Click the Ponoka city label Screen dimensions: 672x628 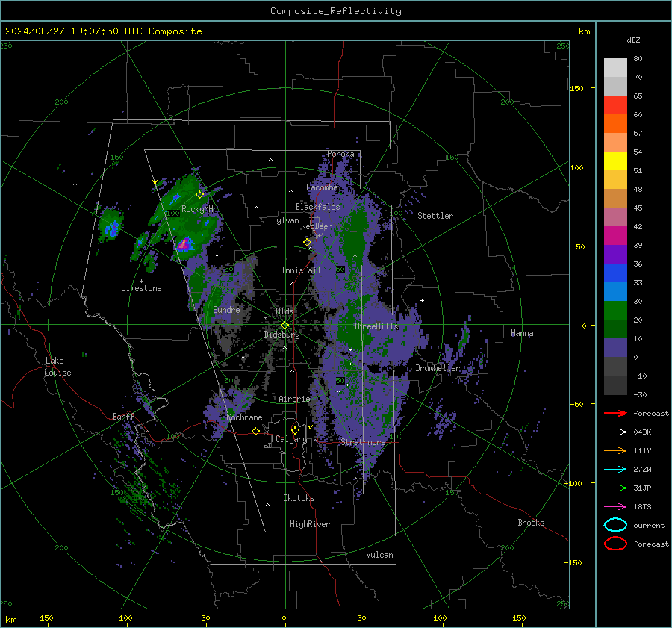(340, 154)
